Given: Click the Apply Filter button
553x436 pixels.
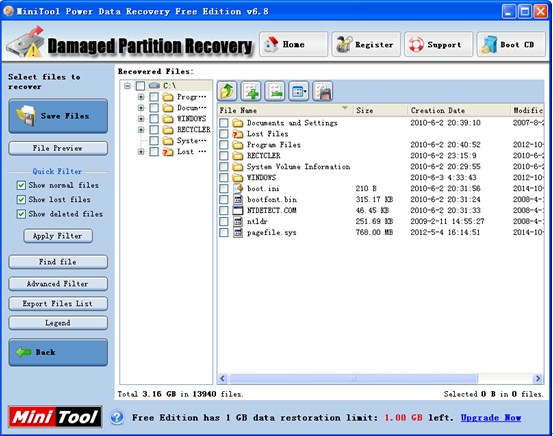Looking at the screenshot, I should (x=58, y=236).
